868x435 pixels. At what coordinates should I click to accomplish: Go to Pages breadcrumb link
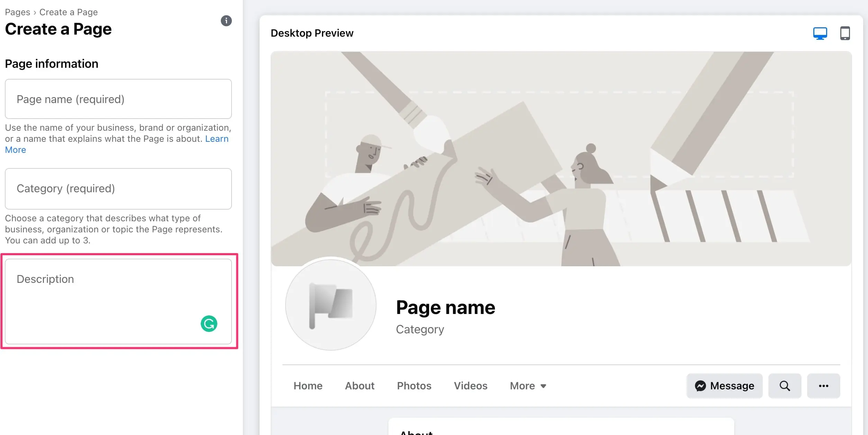click(18, 12)
